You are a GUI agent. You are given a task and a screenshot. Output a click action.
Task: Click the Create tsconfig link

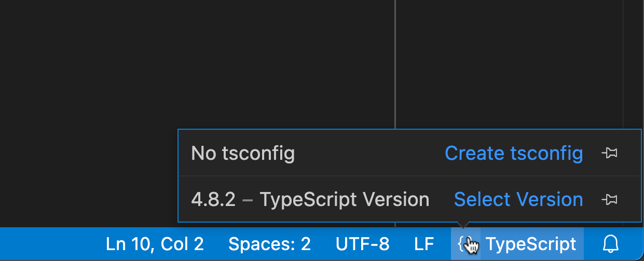(514, 153)
